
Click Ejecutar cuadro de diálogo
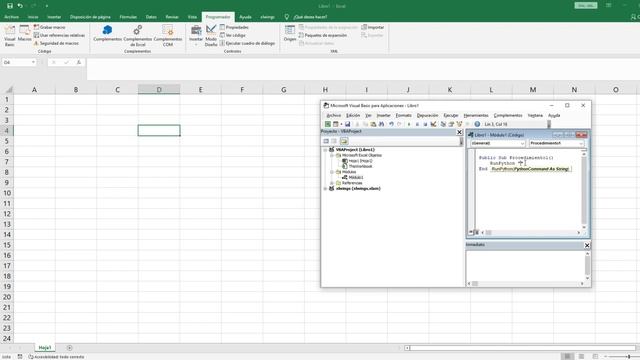coord(247,43)
